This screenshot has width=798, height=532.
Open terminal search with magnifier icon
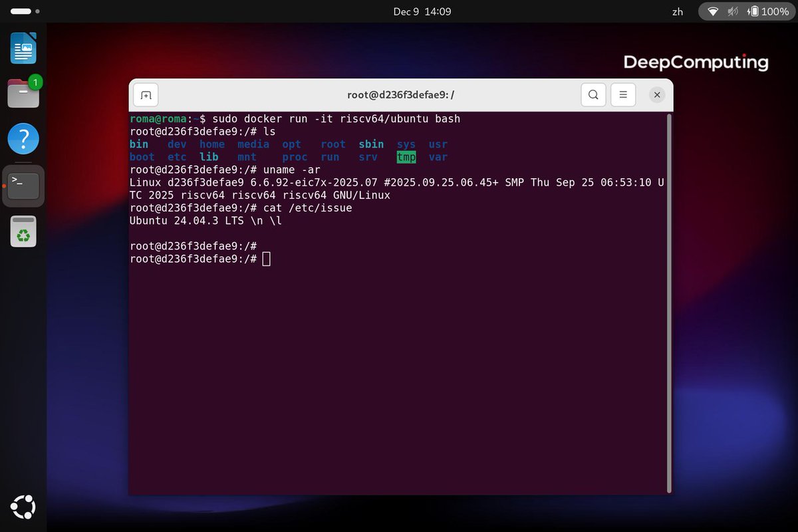pyautogui.click(x=593, y=95)
